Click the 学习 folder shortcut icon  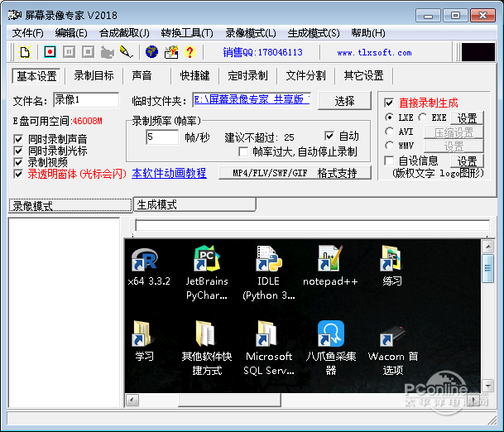[142, 334]
